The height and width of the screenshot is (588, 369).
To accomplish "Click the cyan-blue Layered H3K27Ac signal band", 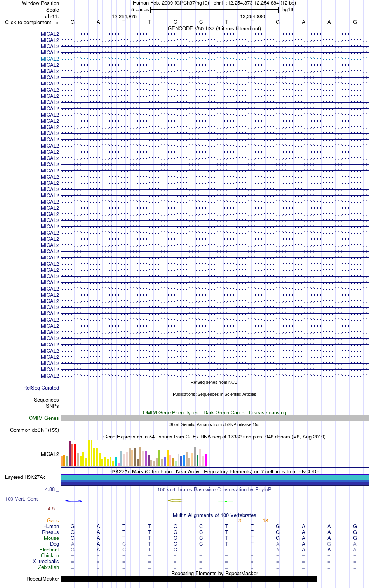I will tap(214, 477).
